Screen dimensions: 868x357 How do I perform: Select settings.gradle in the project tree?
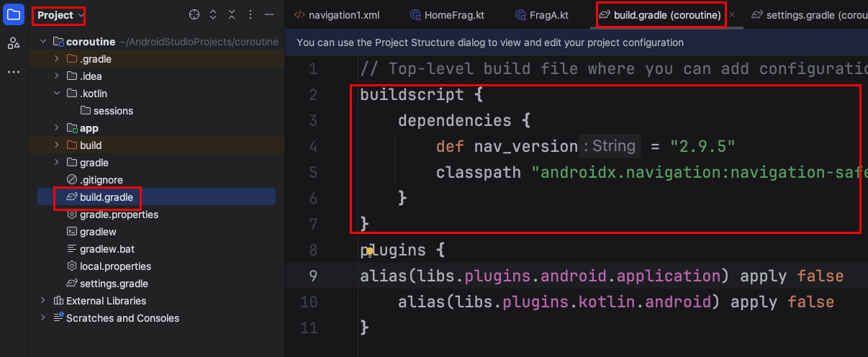(114, 284)
